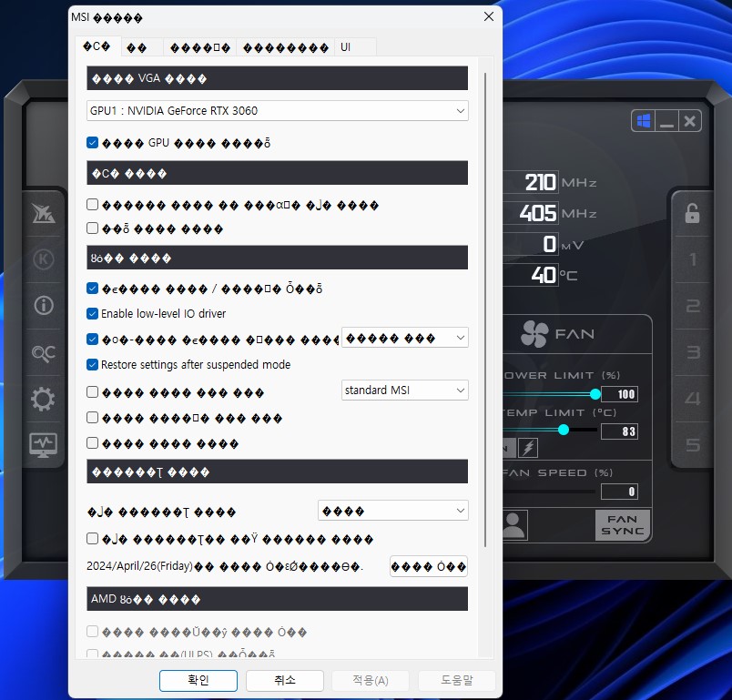The width and height of the screenshot is (732, 700).
Task: Click the FAN SYNC button in Afterburner
Action: pos(623,525)
